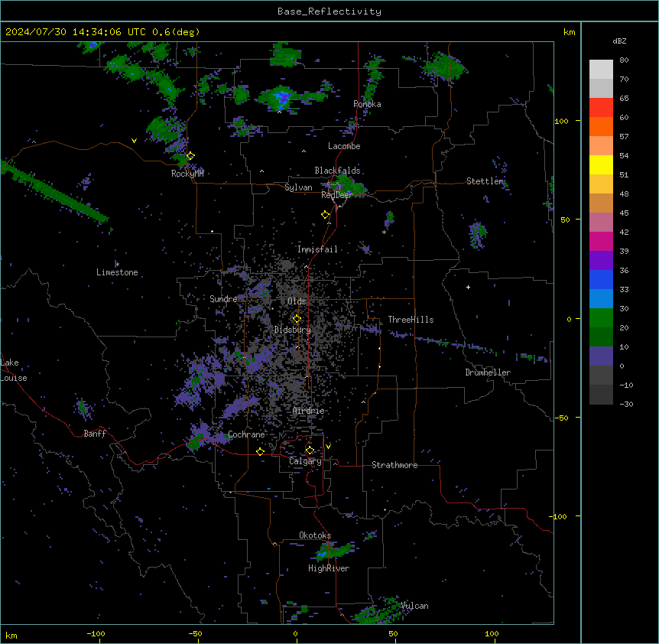659x644 pixels.
Task: Select the Airdrie map label
Action: [309, 411]
